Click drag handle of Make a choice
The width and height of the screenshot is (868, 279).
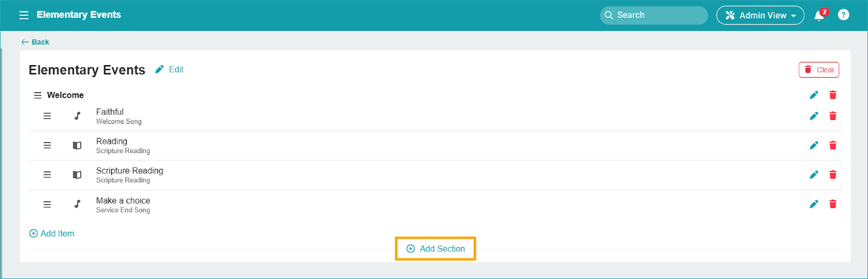47,205
